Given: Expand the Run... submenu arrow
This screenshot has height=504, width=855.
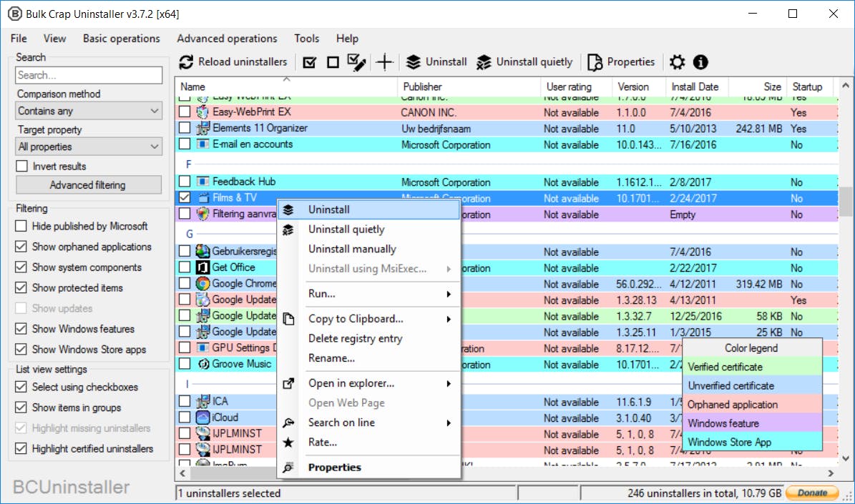Looking at the screenshot, I should pyautogui.click(x=449, y=295).
